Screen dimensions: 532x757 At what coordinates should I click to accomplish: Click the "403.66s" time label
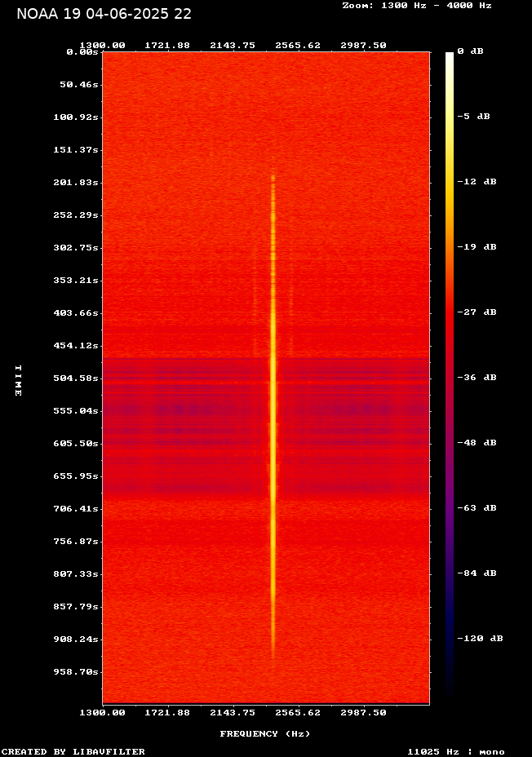click(76, 313)
